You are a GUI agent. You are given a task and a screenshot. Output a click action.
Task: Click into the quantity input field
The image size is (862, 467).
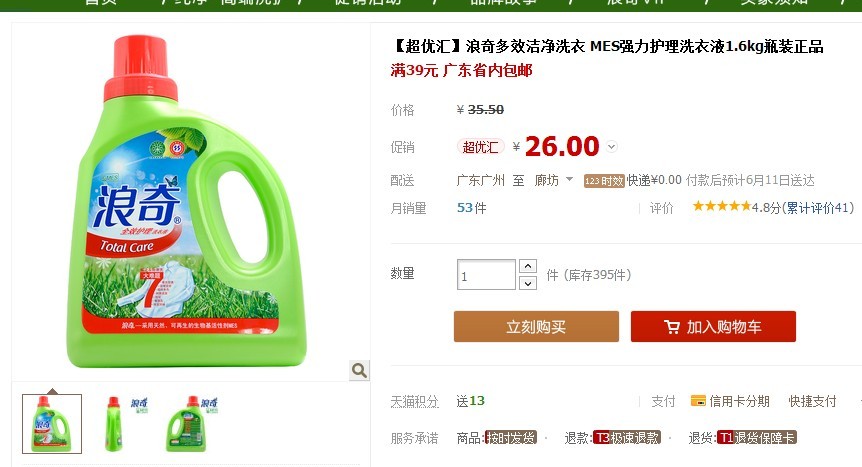coord(486,274)
